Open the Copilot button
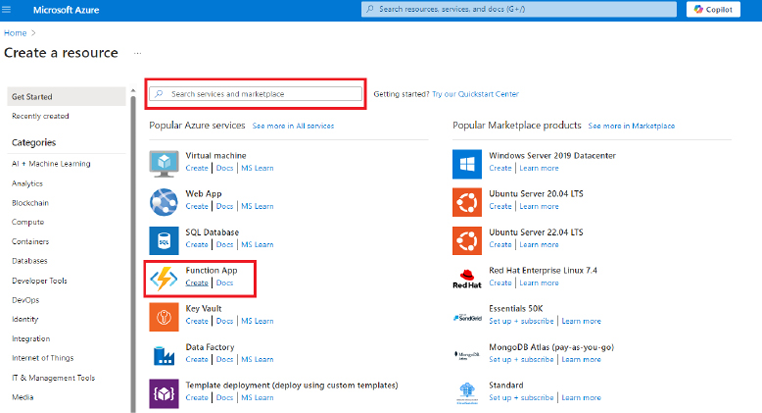 (714, 9)
